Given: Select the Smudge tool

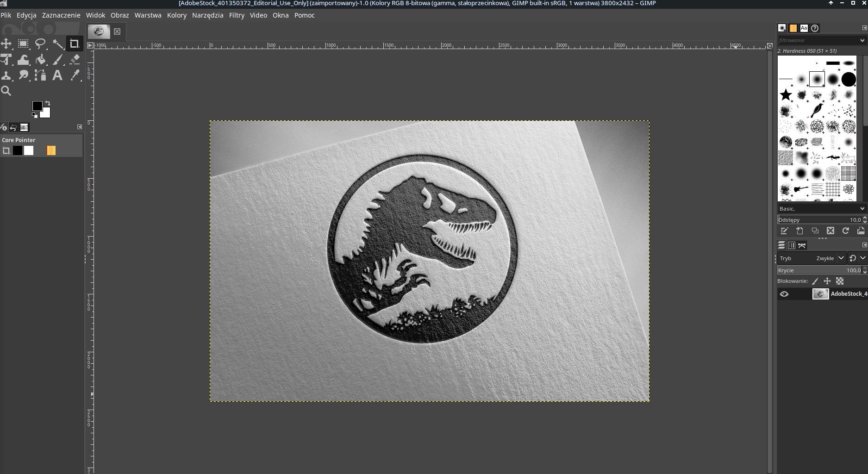Looking at the screenshot, I should [23, 75].
